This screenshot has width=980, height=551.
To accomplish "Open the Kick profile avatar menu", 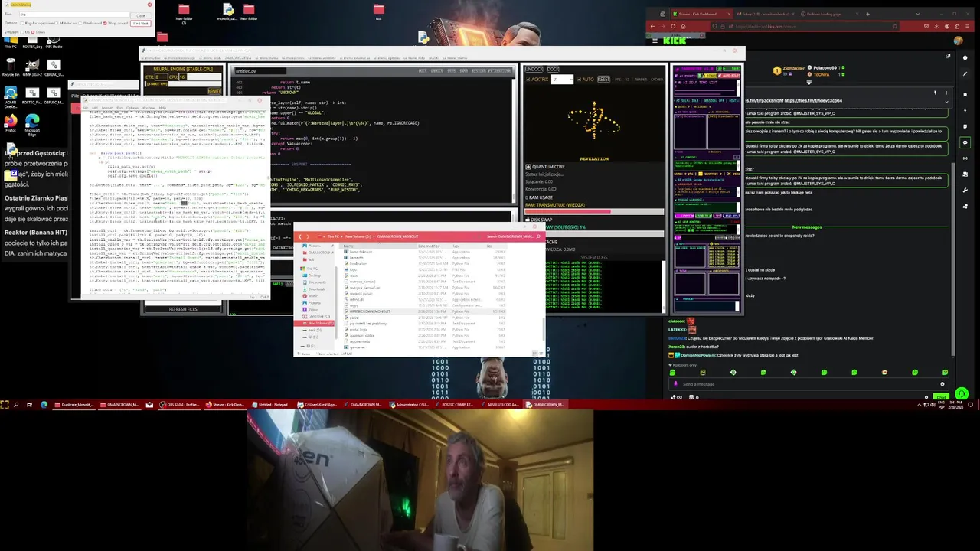I will click(x=958, y=41).
